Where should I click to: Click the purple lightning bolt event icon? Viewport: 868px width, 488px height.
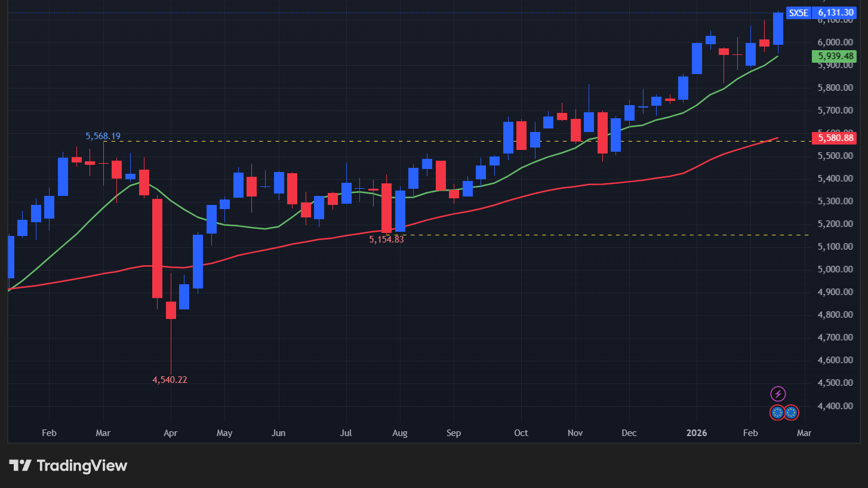779,394
